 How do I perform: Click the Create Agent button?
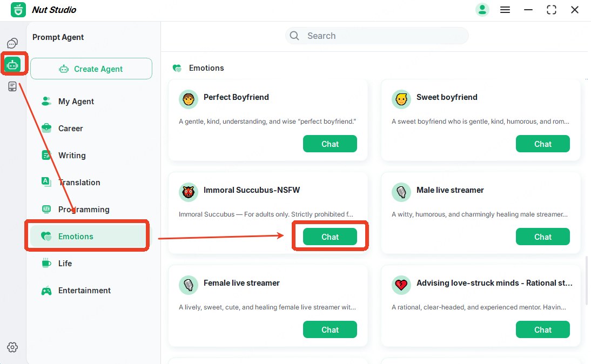[91, 69]
